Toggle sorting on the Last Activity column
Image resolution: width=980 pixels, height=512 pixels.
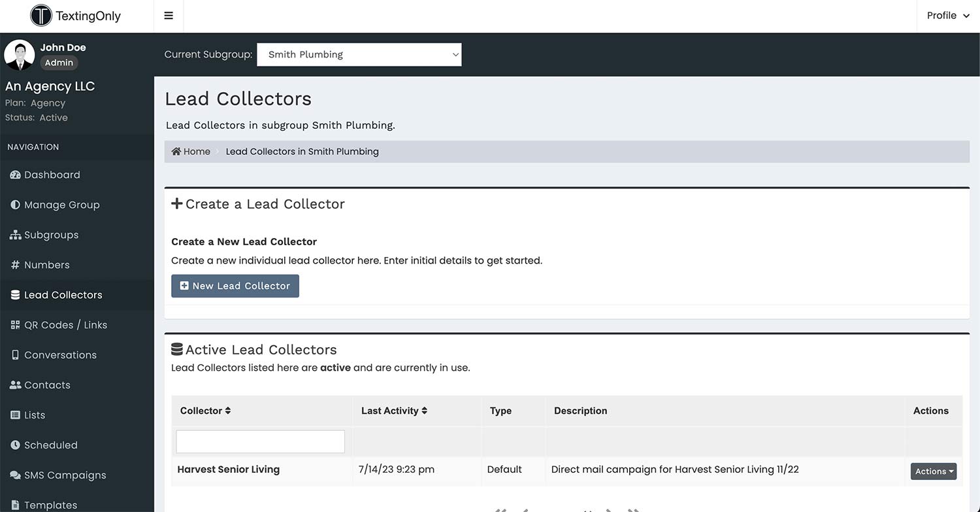point(393,410)
